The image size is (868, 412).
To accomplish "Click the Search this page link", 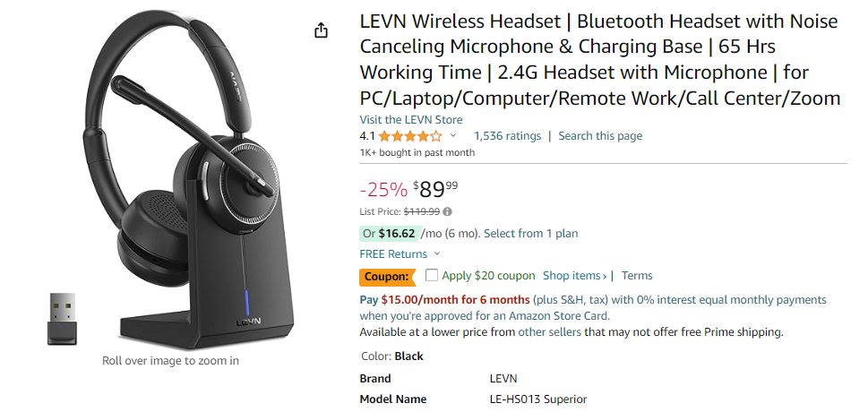I will (x=600, y=136).
